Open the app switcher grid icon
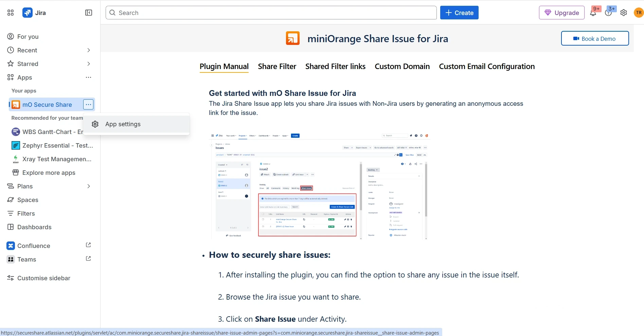Image resolution: width=644 pixels, height=336 pixels. click(x=11, y=13)
